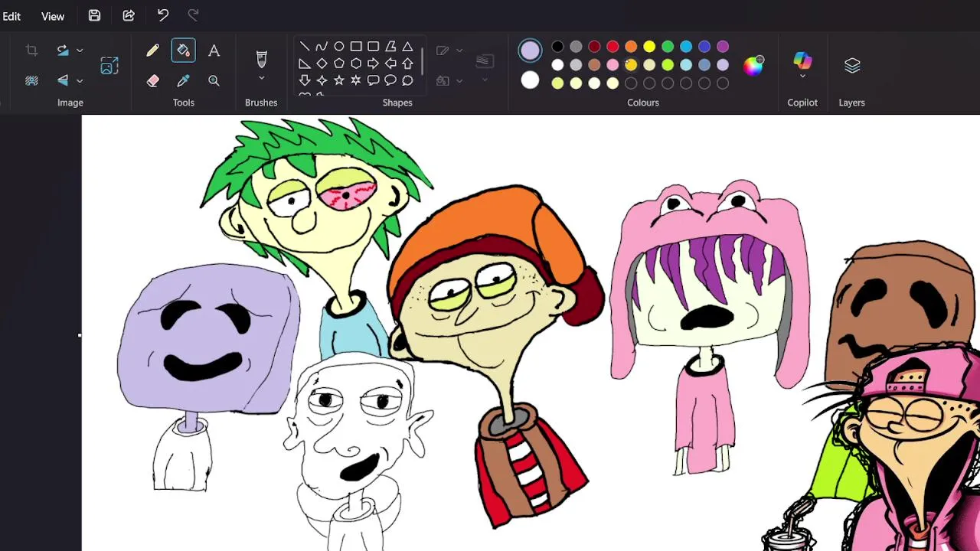Click the greyed-out Redo arrow
This screenshot has height=551, width=980.
tap(194, 15)
